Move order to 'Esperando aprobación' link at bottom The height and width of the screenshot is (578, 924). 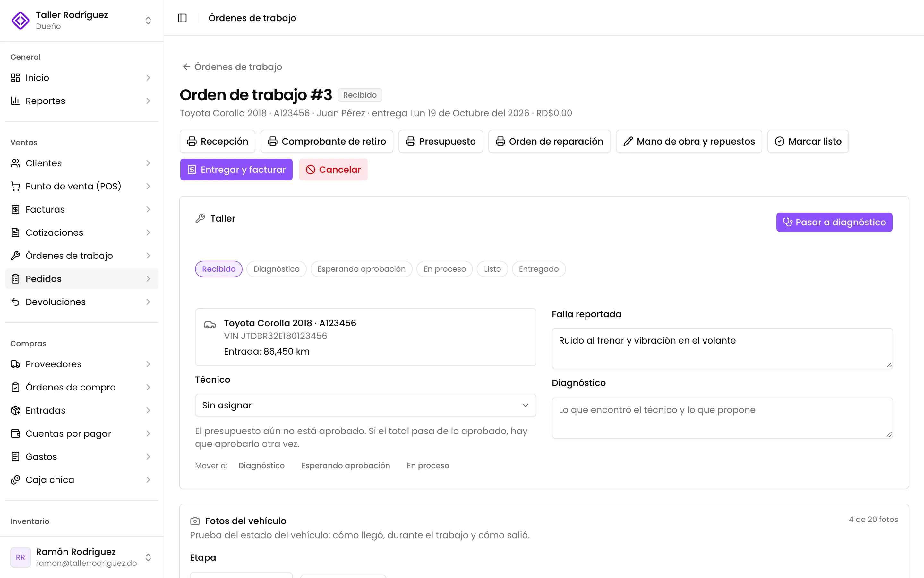[346, 466]
